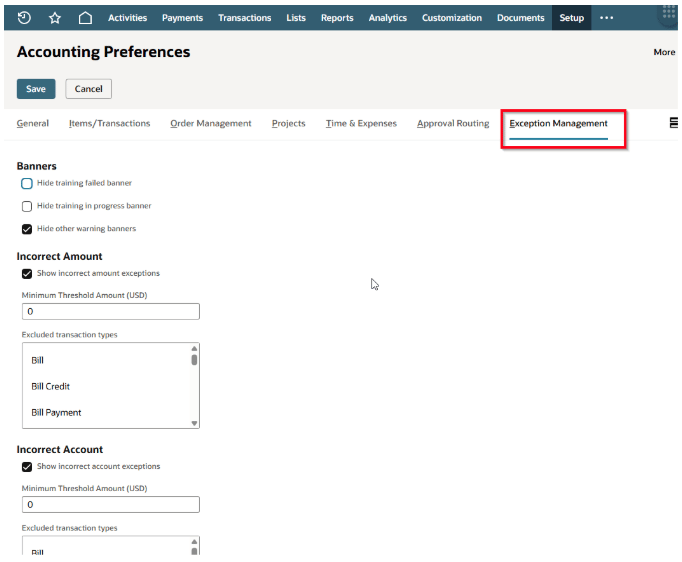Screen dimensions: 682x562
Task: Switch to the Items/Transactions tab
Action: point(110,124)
